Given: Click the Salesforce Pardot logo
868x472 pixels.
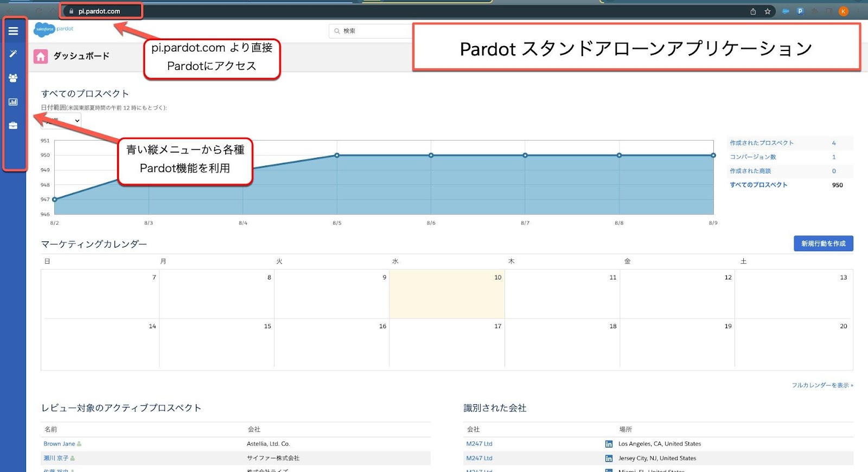Looking at the screenshot, I should (x=53, y=29).
